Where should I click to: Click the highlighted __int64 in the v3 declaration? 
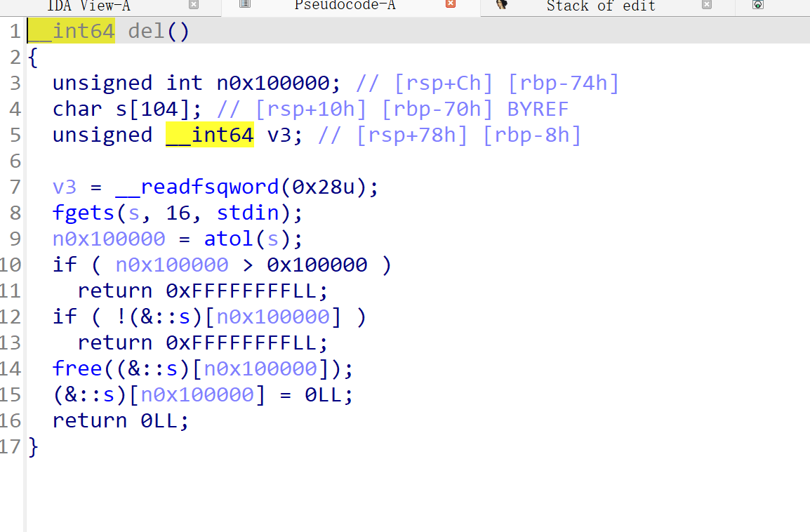click(x=210, y=135)
